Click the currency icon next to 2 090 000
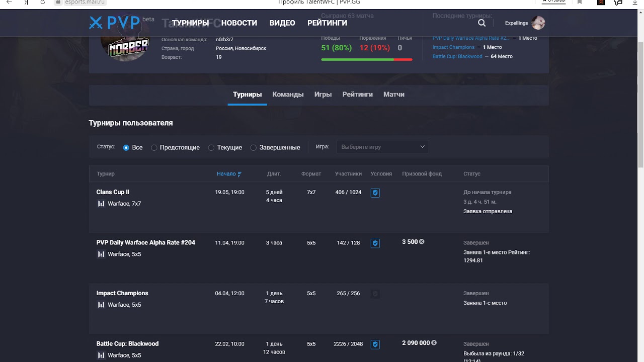Screen dimensions: 644x362 [434, 343]
